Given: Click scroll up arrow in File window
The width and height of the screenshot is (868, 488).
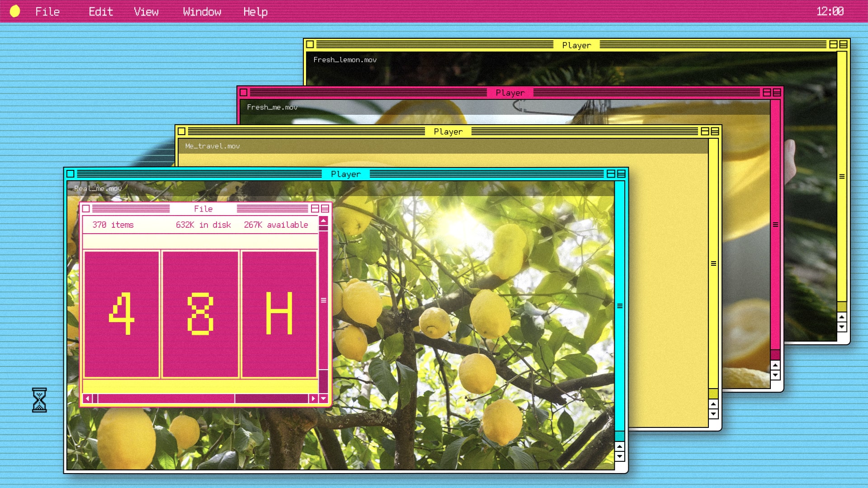Looking at the screenshot, I should [323, 221].
